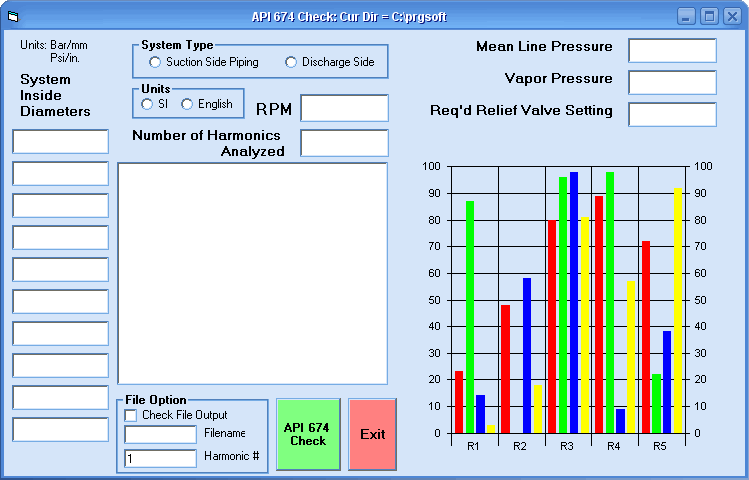This screenshot has width=749, height=480.
Task: Click the large results output text area
Action: 253,273
